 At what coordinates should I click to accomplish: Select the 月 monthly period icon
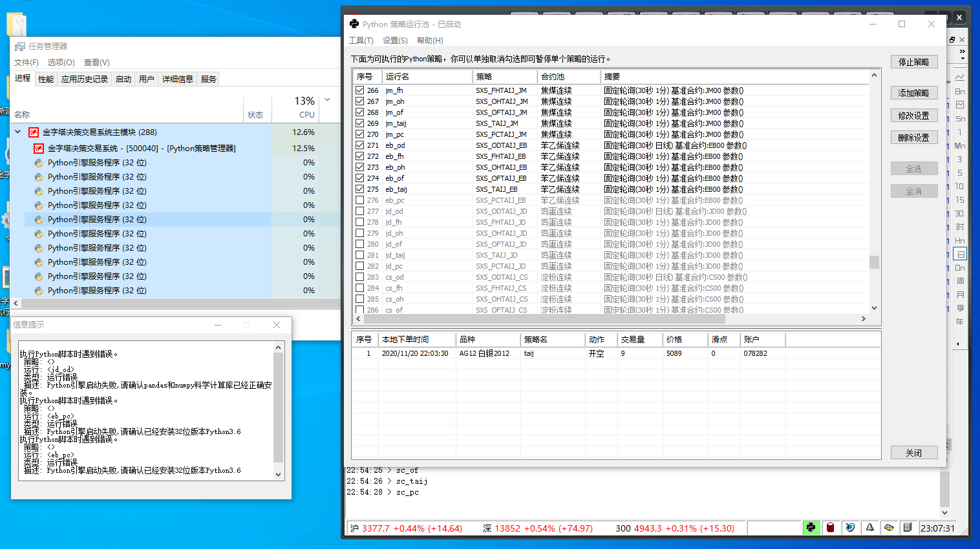tap(960, 295)
